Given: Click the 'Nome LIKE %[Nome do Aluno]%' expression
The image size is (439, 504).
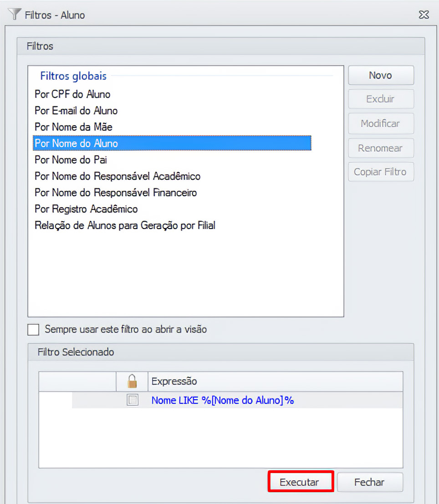Looking at the screenshot, I should [222, 401].
